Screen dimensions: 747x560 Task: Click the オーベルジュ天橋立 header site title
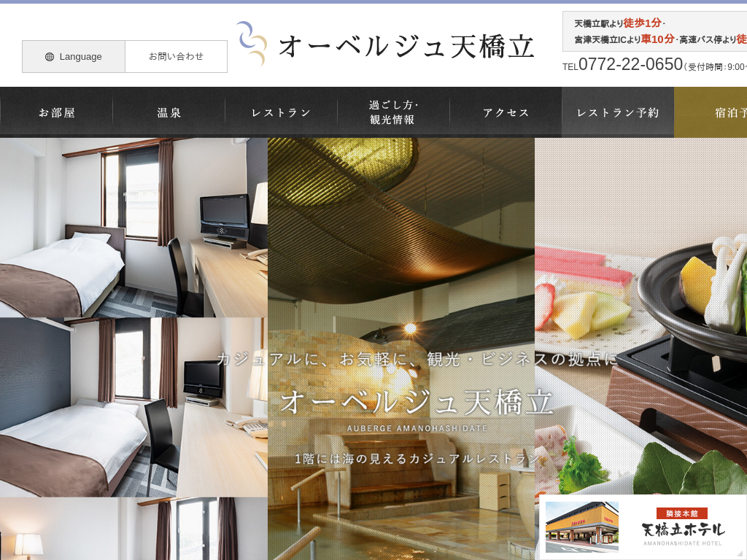(x=407, y=46)
